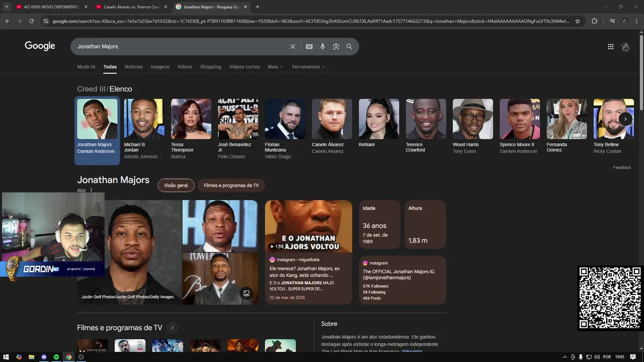Image resolution: width=644 pixels, height=362 pixels.
Task: Switch to the Canelo Álvarez vs. Terence browser tab
Action: click(x=131, y=7)
